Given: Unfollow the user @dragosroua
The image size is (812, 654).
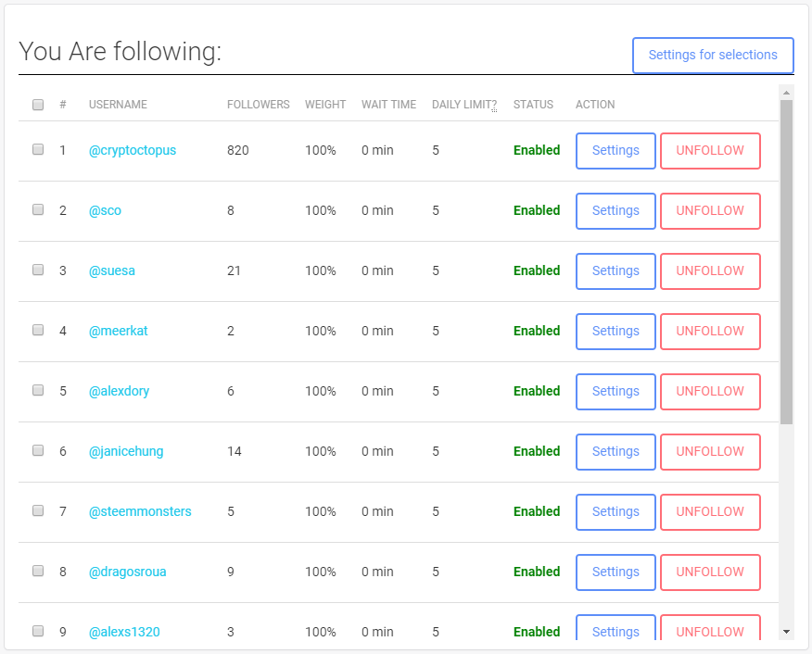Looking at the screenshot, I should click(x=710, y=572).
